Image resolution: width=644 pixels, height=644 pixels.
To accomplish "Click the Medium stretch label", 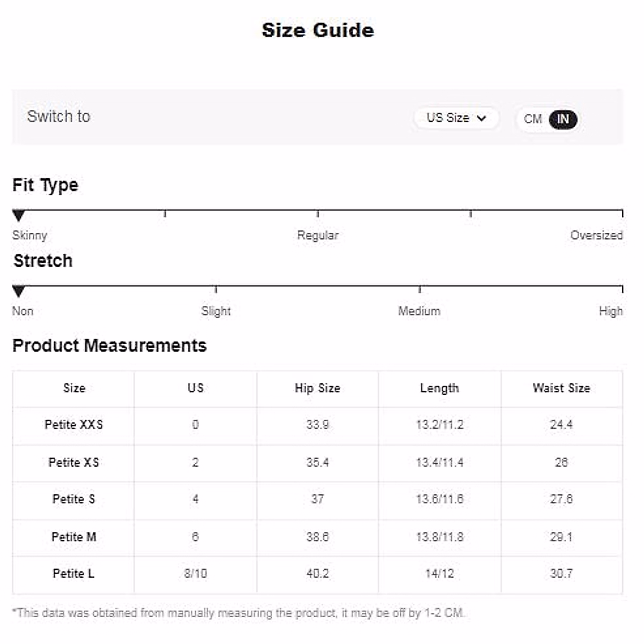I will coord(419,311).
